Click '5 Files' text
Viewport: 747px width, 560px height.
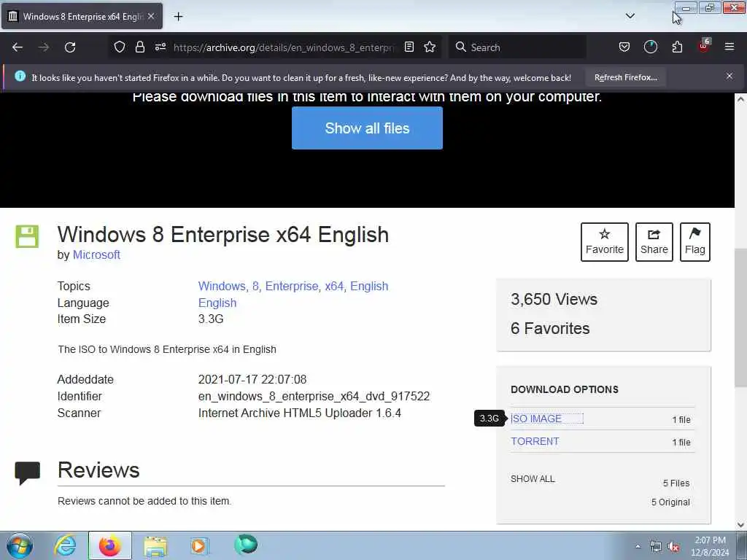click(676, 483)
